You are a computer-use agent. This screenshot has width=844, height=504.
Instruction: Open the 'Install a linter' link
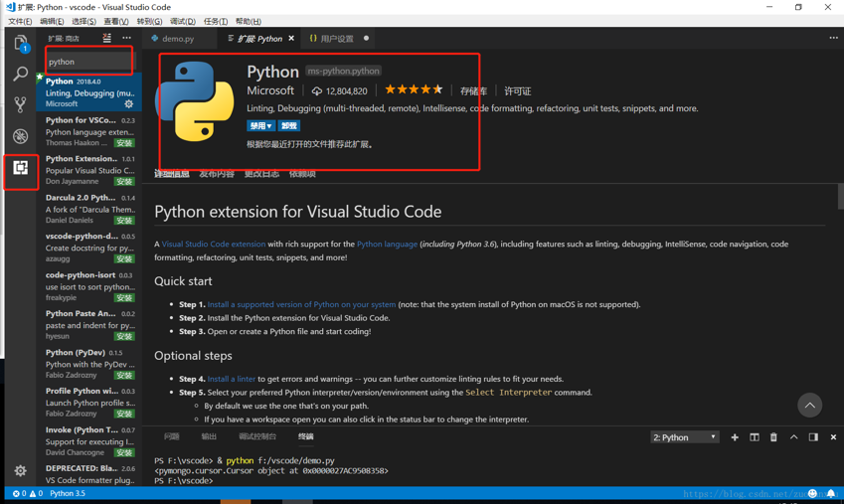(x=232, y=379)
